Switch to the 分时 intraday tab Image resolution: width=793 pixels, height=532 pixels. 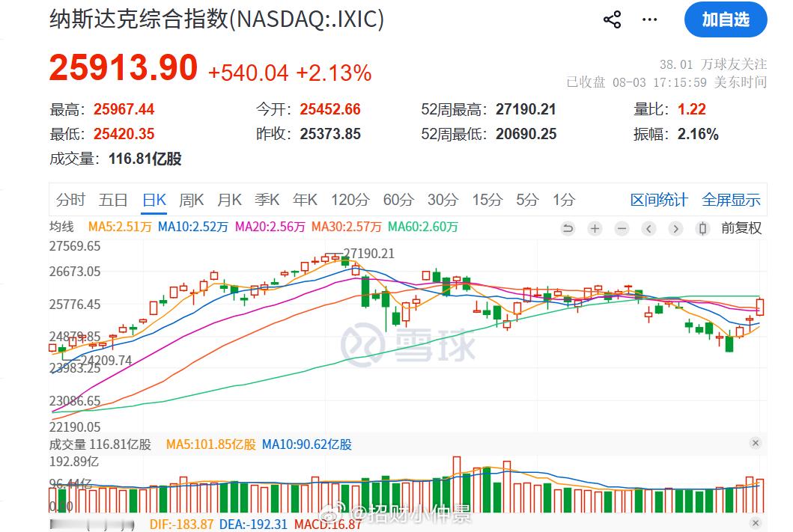[x=70, y=200]
